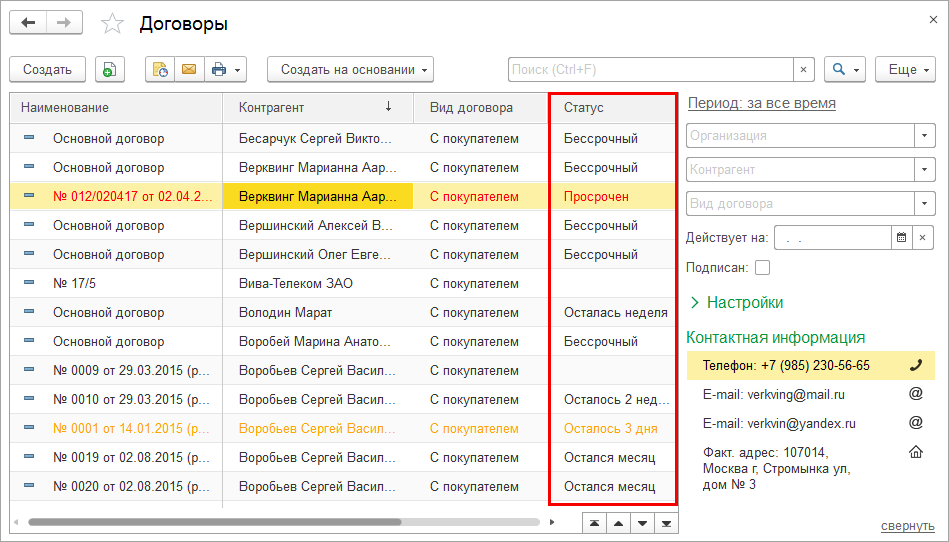Toggle the Подписан checkbox

tap(762, 267)
